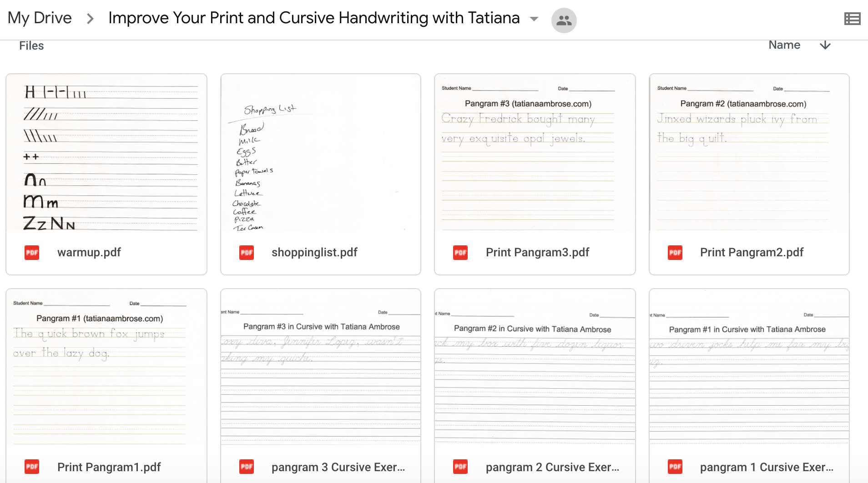
Task: Click the PDF icon of pangram 3 Cursive
Action: 247,467
